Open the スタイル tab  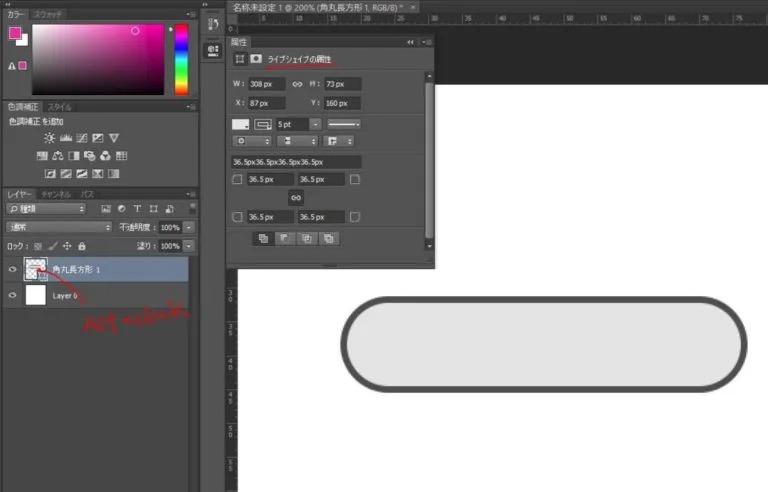(60, 106)
